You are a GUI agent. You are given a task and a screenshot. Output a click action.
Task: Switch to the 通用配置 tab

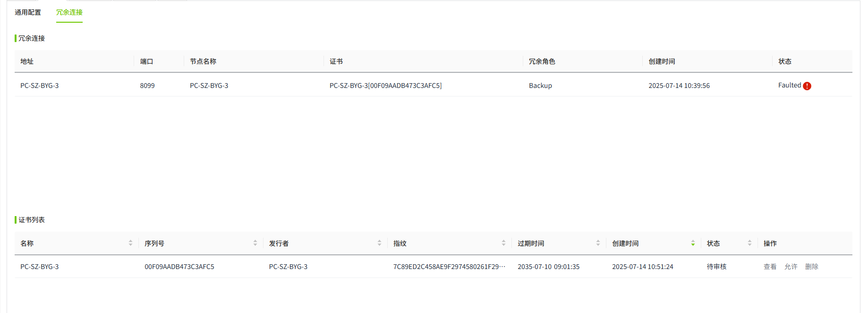[x=28, y=12]
